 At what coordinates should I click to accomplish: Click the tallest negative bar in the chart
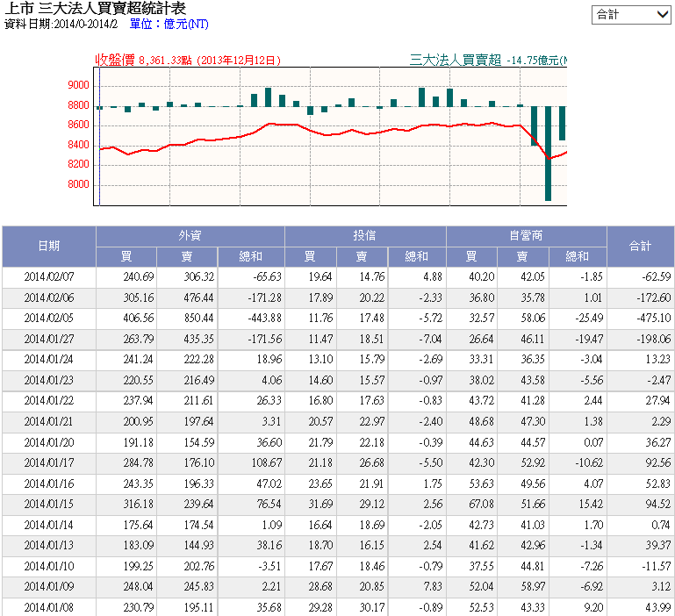pyautogui.click(x=548, y=154)
